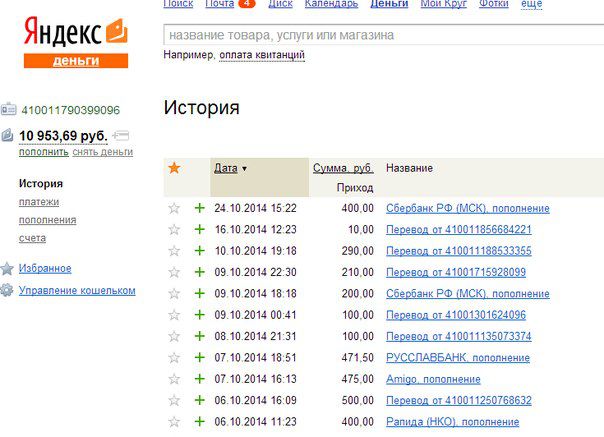Open Перевод от 41001250768632

click(459, 400)
